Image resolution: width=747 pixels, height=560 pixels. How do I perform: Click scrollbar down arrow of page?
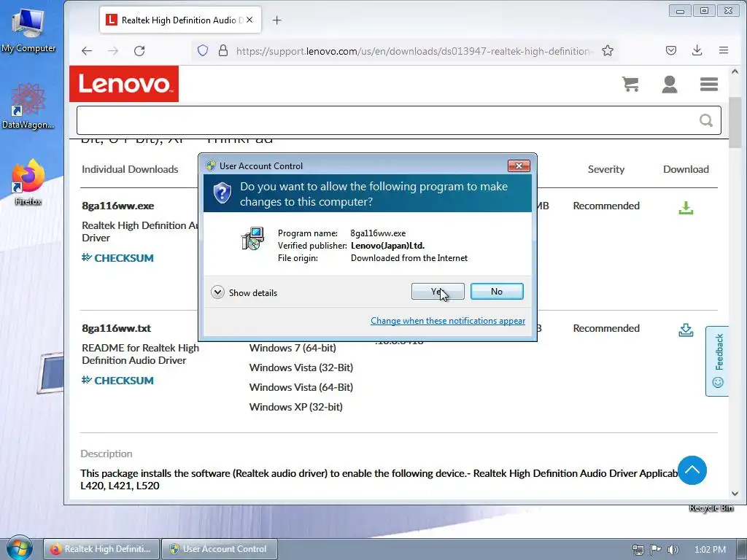click(x=735, y=494)
